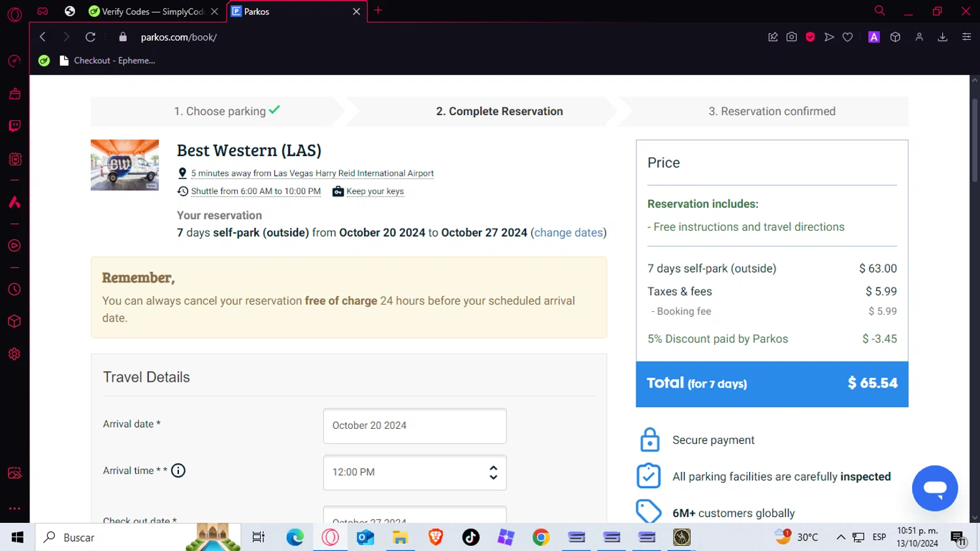Open the chat support bubble
Viewport: 980px width, 551px height.
935,488
